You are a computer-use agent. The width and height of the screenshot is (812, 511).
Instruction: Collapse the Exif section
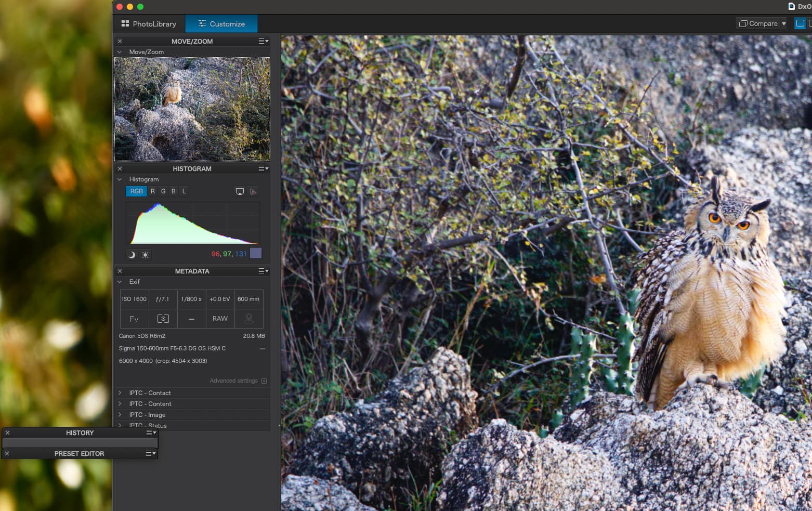tap(120, 282)
